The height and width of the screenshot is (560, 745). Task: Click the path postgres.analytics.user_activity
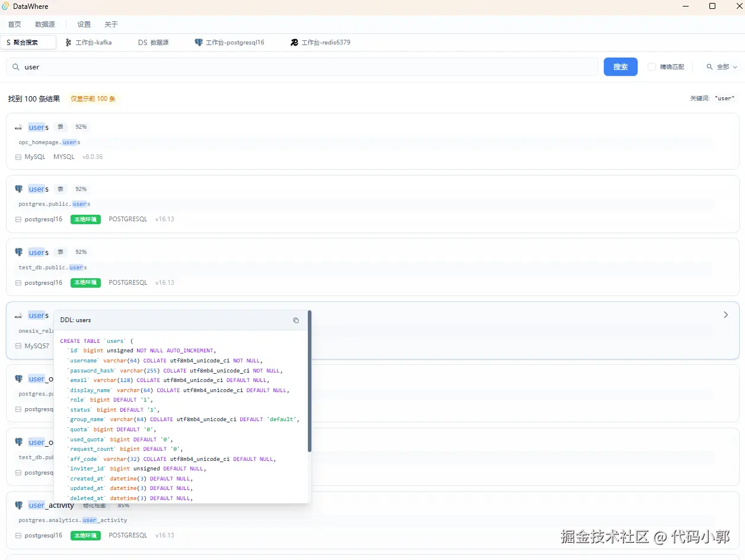[73, 520]
